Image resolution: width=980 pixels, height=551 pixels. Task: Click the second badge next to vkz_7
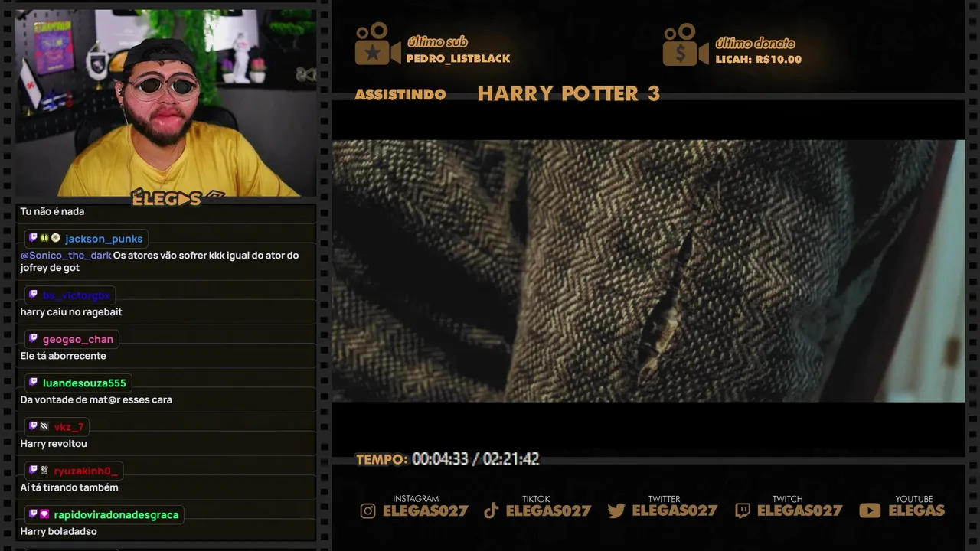44,426
